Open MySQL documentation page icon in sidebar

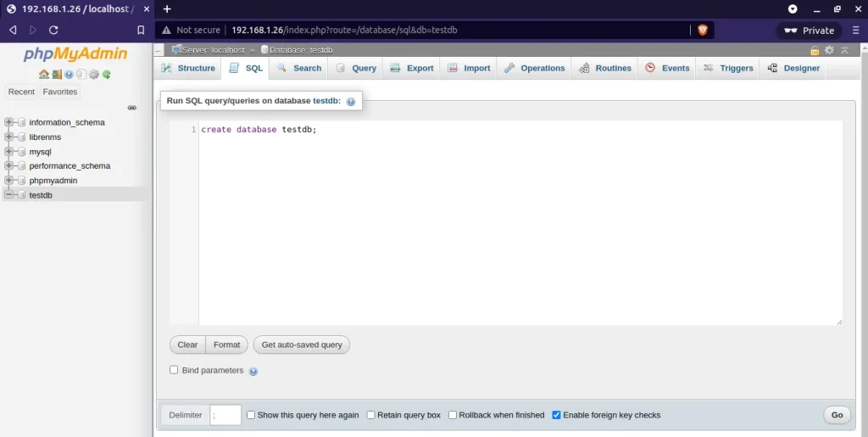(81, 74)
